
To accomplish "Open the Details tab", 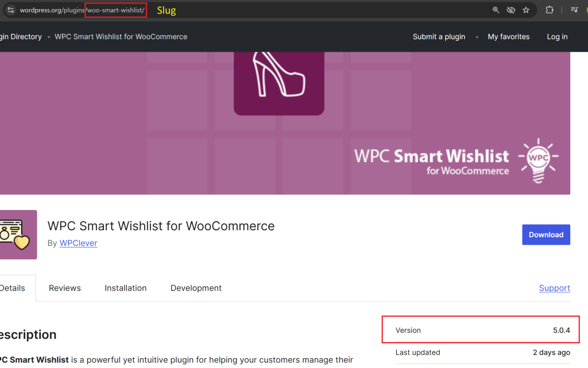I will point(13,288).
